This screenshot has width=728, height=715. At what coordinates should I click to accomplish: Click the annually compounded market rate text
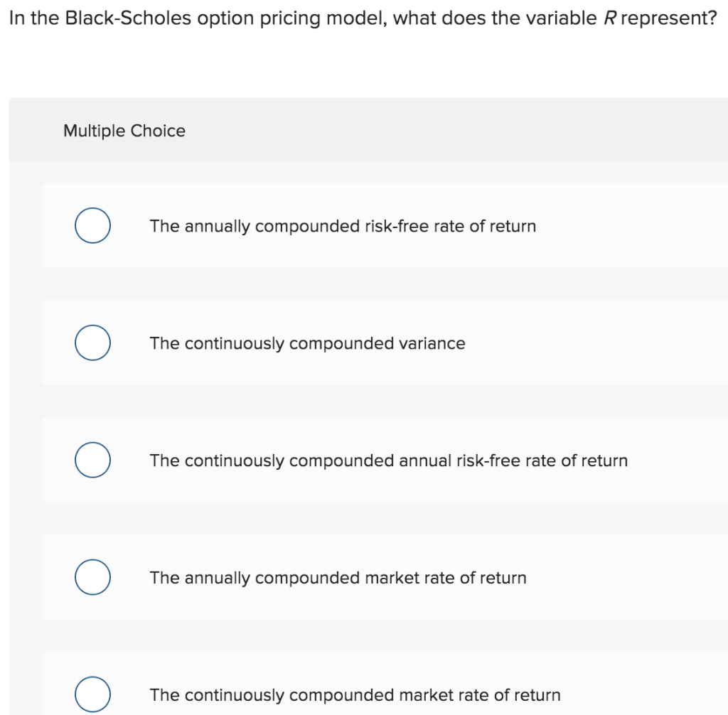[x=338, y=578]
